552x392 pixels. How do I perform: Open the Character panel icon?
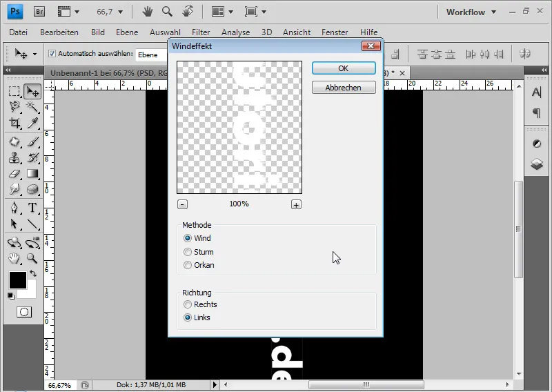pyautogui.click(x=537, y=92)
